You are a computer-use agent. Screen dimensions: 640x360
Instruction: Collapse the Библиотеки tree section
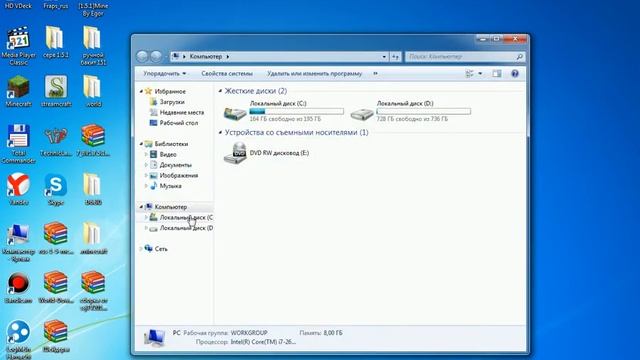[141, 144]
